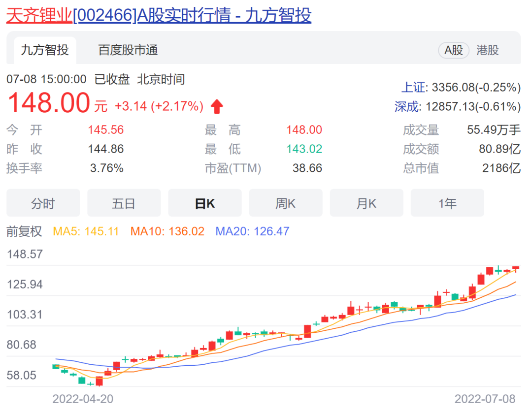Click the MA20 moving average legend

tap(252, 231)
